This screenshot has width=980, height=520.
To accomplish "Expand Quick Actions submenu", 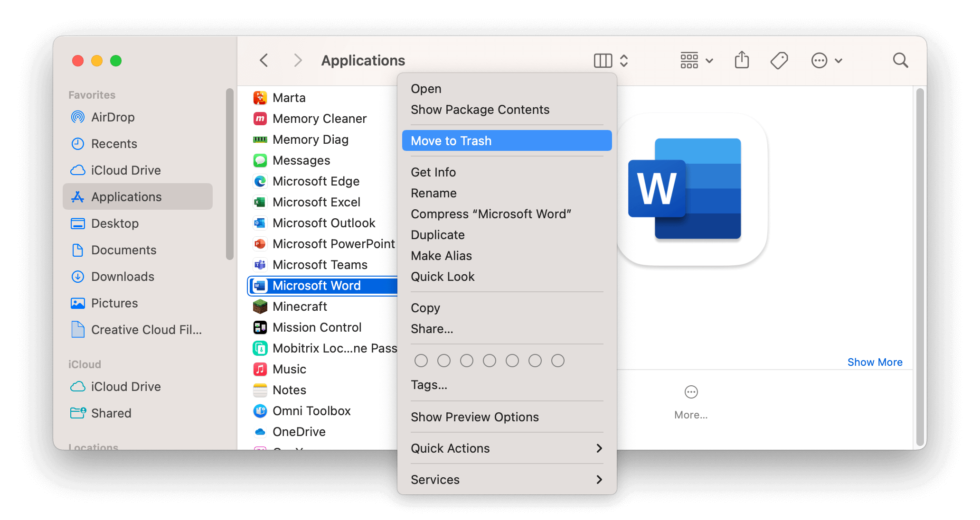I will tap(507, 448).
